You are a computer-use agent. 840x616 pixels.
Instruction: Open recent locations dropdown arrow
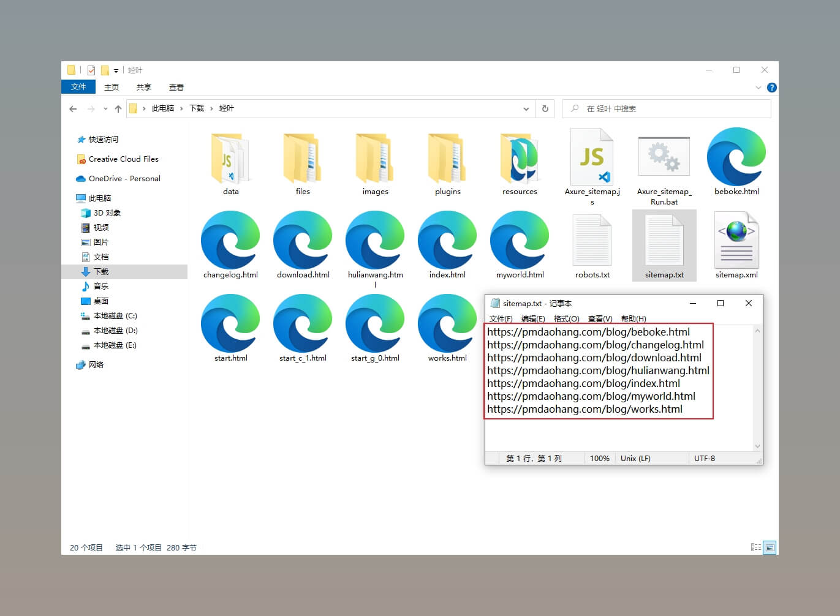coord(105,108)
